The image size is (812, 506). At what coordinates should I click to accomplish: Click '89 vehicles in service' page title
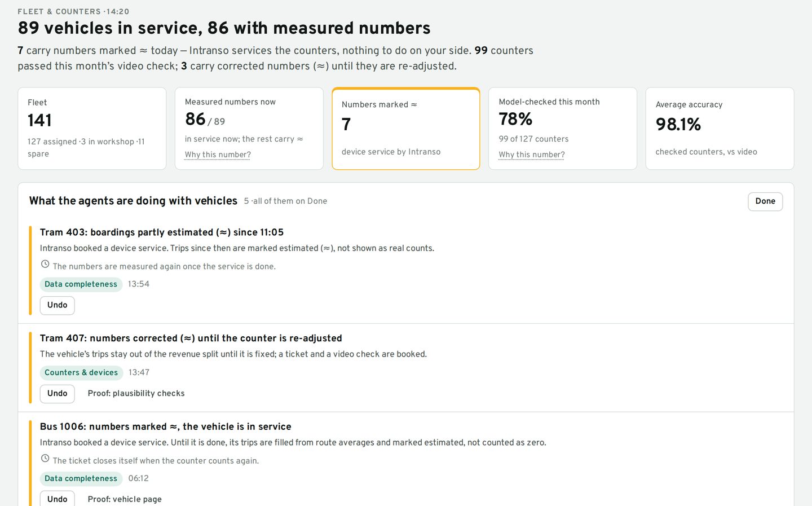(224, 28)
